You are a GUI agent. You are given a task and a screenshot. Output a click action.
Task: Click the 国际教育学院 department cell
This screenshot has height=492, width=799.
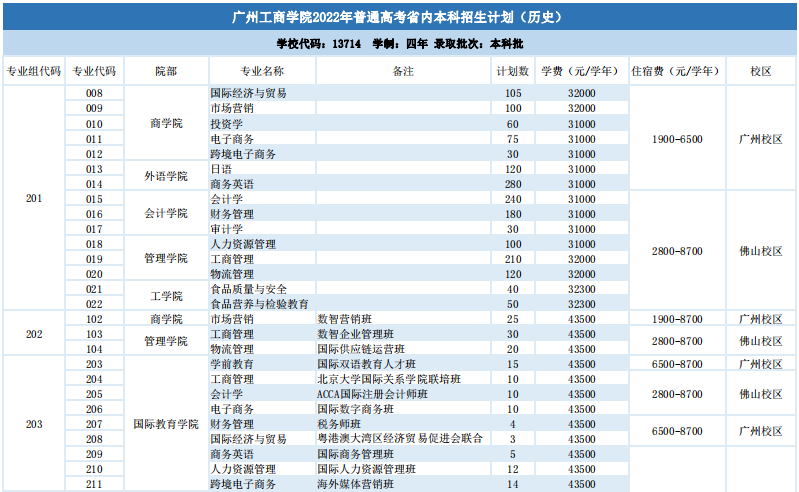(x=166, y=424)
